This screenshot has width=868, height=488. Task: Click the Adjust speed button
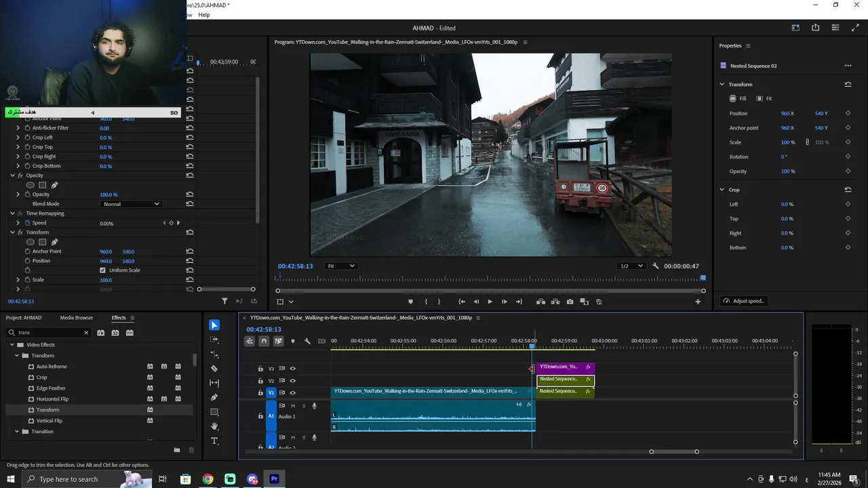pyautogui.click(x=744, y=301)
